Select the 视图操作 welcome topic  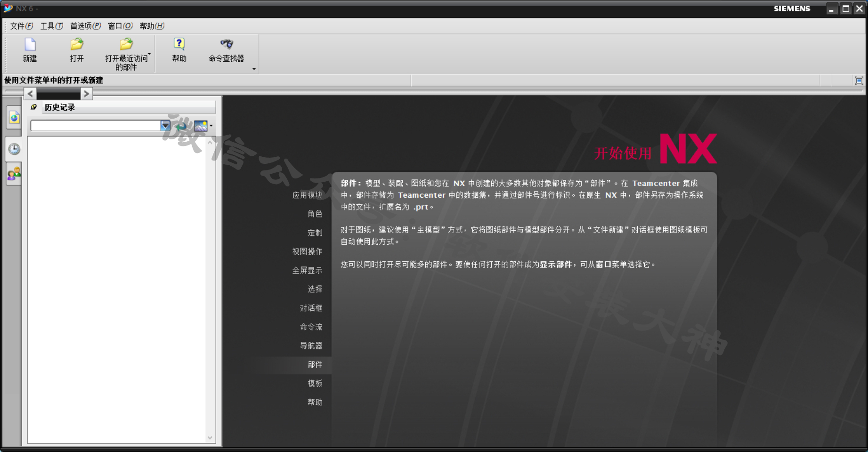[x=307, y=251]
